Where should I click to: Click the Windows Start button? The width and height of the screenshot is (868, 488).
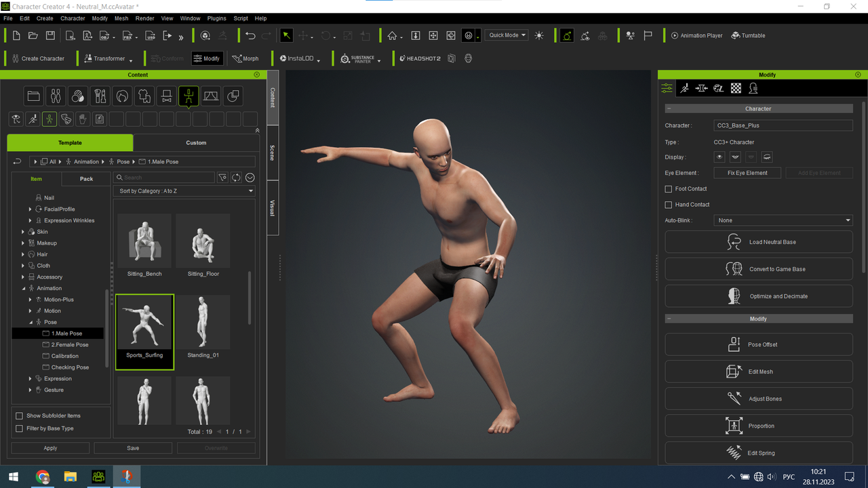(14, 477)
